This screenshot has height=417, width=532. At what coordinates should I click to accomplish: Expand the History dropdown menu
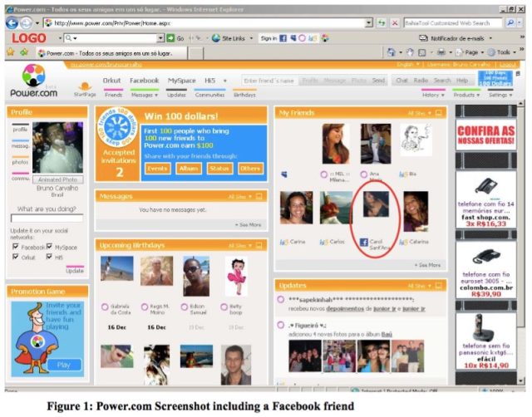coord(433,96)
